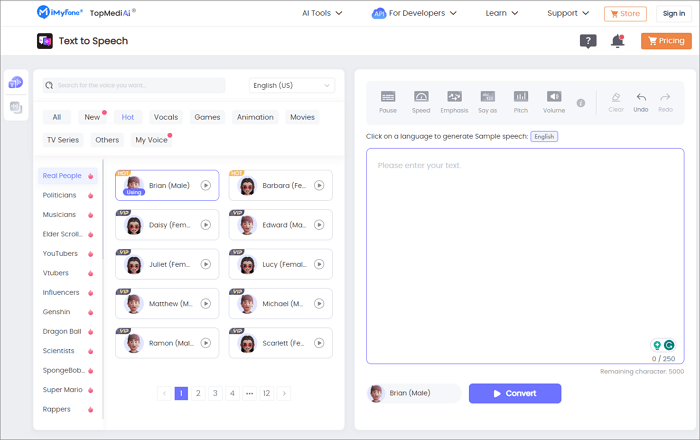Expand the Support menu

pos(568,13)
